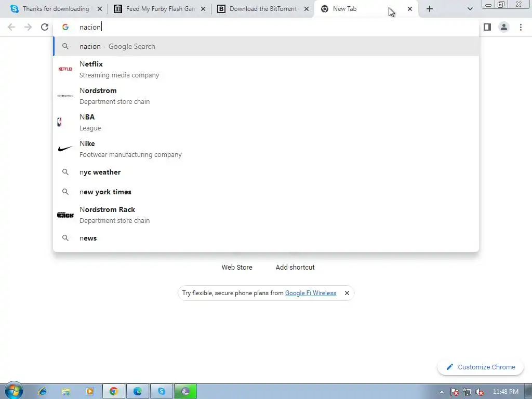This screenshot has height=399, width=532.
Task: Click Customize Chrome button
Action: pos(481,367)
